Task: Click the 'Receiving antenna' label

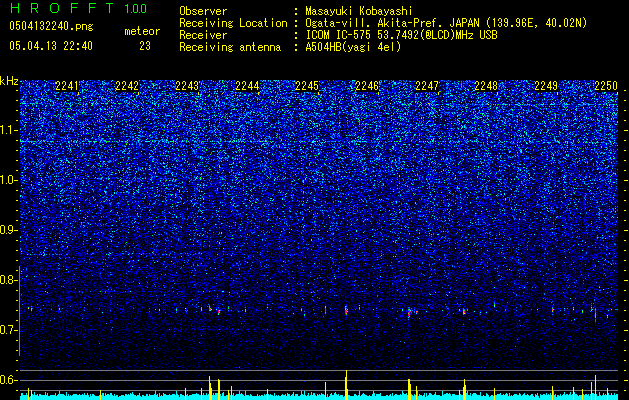Action: [230, 47]
